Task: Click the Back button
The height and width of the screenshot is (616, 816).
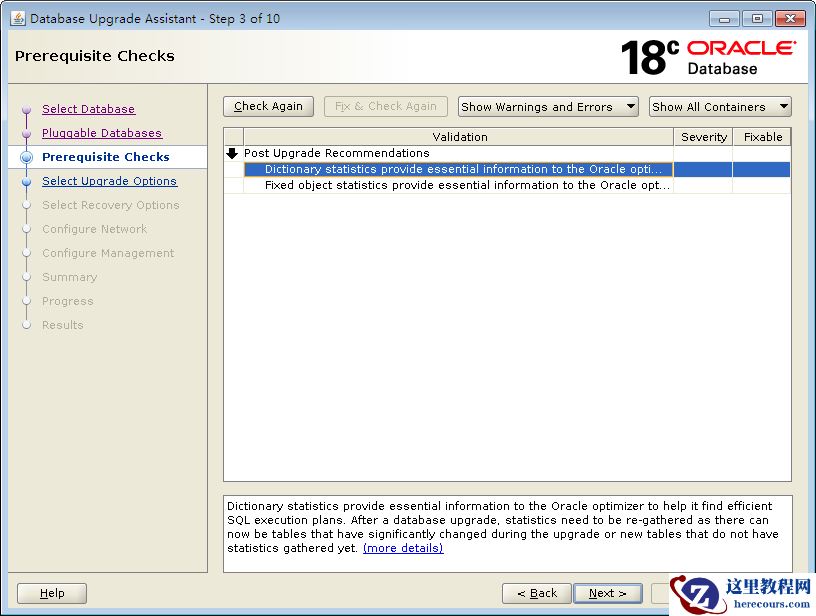Action: tap(537, 593)
